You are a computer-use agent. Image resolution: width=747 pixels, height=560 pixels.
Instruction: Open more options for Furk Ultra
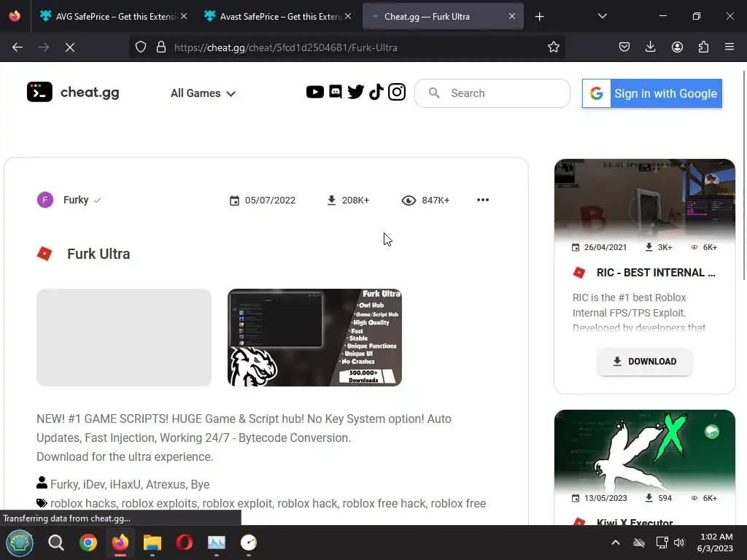pos(483,200)
